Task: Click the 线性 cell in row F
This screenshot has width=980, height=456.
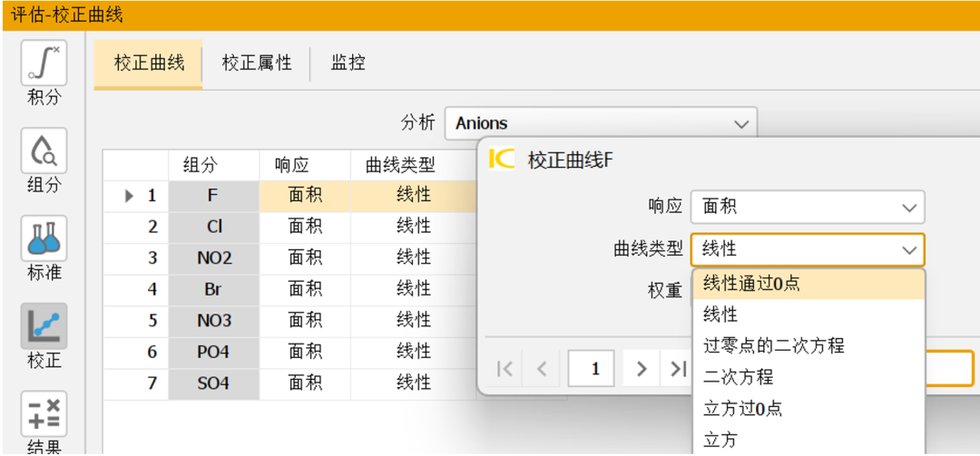Action: click(414, 196)
